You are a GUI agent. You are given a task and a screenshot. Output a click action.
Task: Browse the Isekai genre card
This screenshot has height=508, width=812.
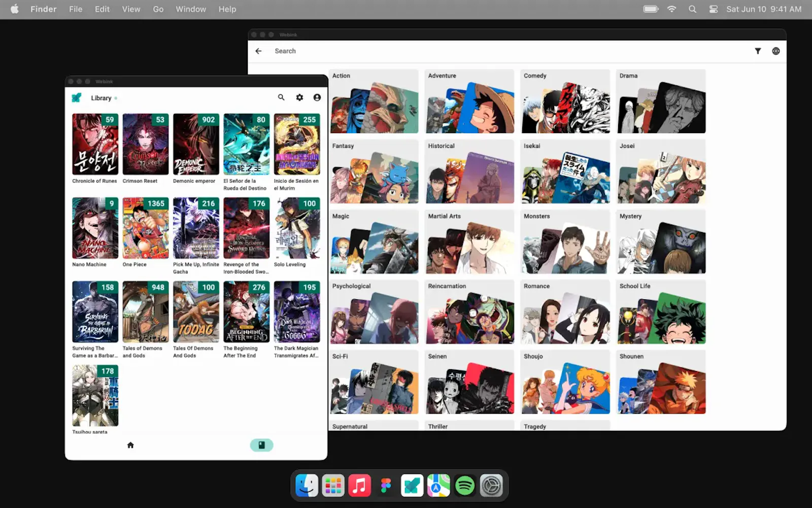pyautogui.click(x=565, y=171)
